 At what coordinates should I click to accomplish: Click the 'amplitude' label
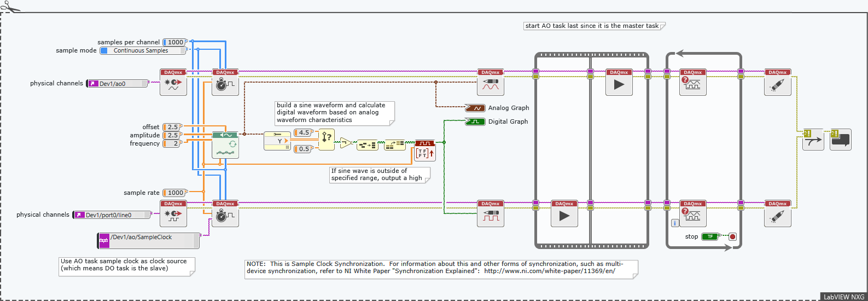pos(145,135)
